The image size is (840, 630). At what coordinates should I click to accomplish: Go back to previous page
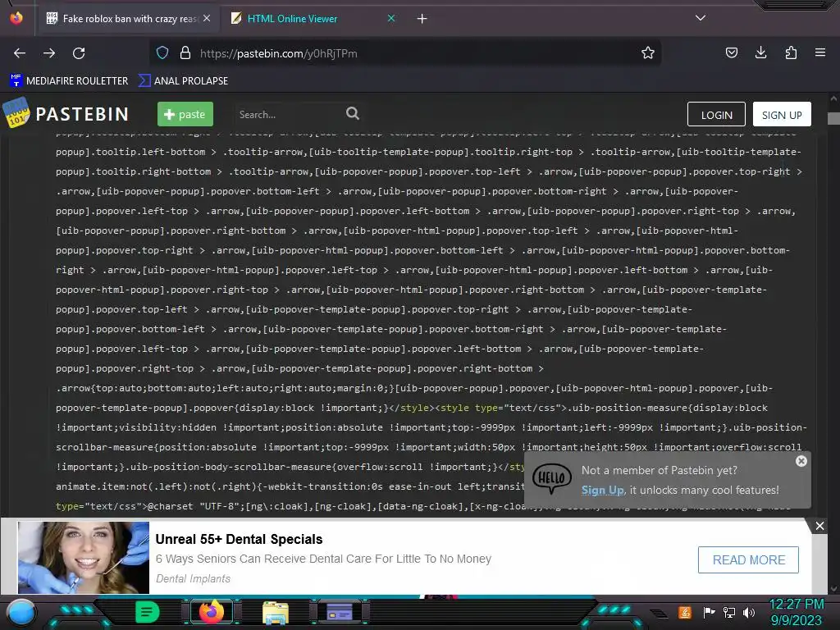pos(20,53)
